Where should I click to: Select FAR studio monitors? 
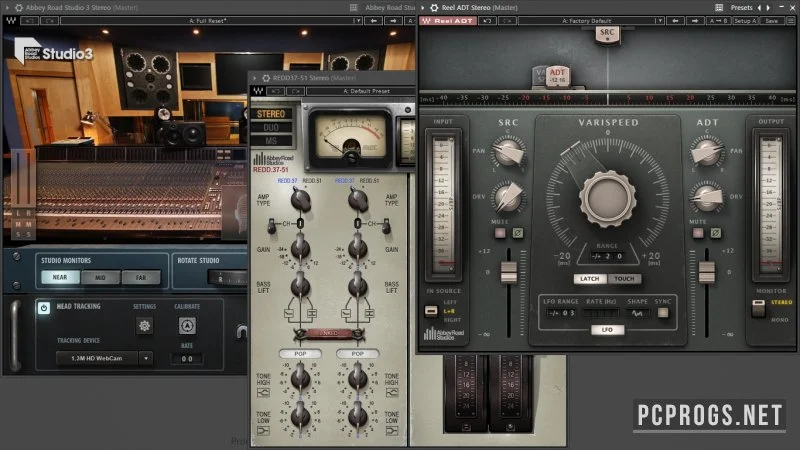[x=141, y=278]
